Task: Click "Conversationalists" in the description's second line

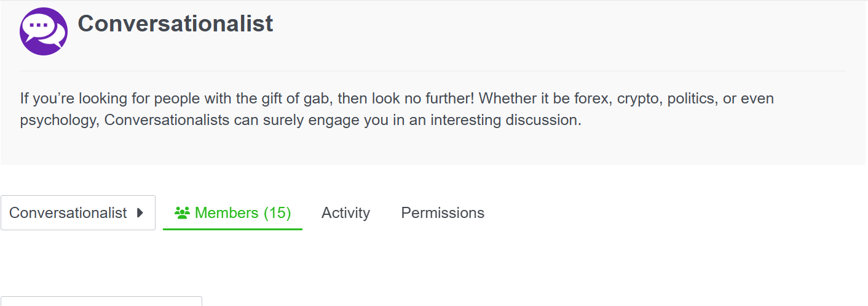Action: tap(167, 120)
